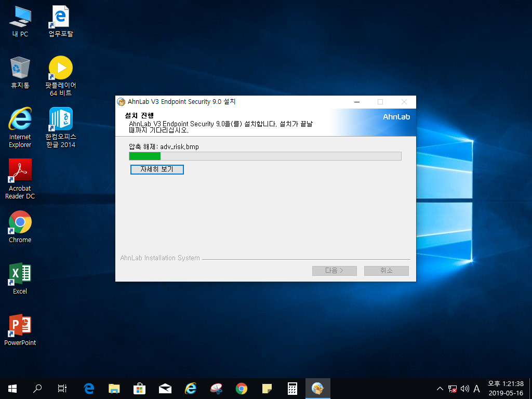Select the Excel desktop shortcut
532x399 pixels.
click(20, 278)
